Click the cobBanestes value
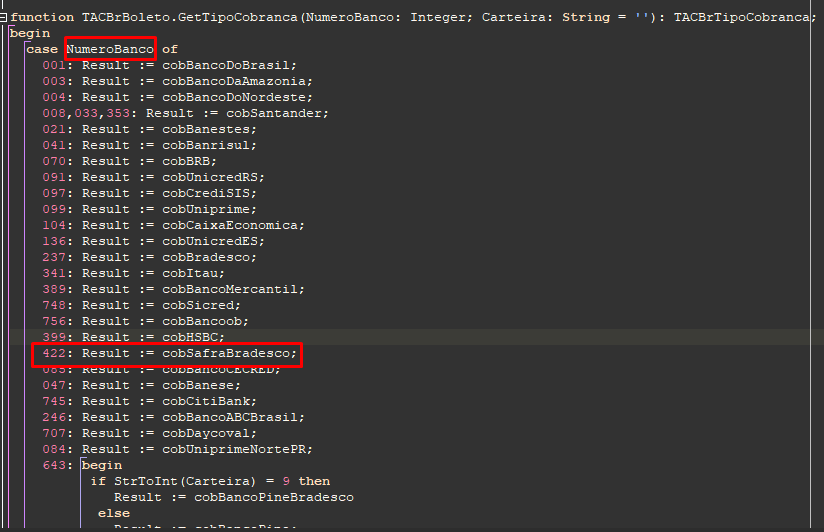 (206, 129)
